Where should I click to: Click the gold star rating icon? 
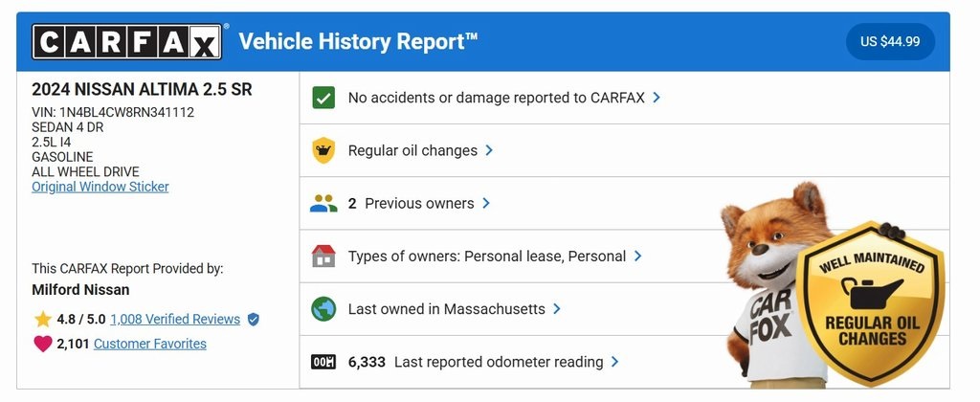(42, 320)
